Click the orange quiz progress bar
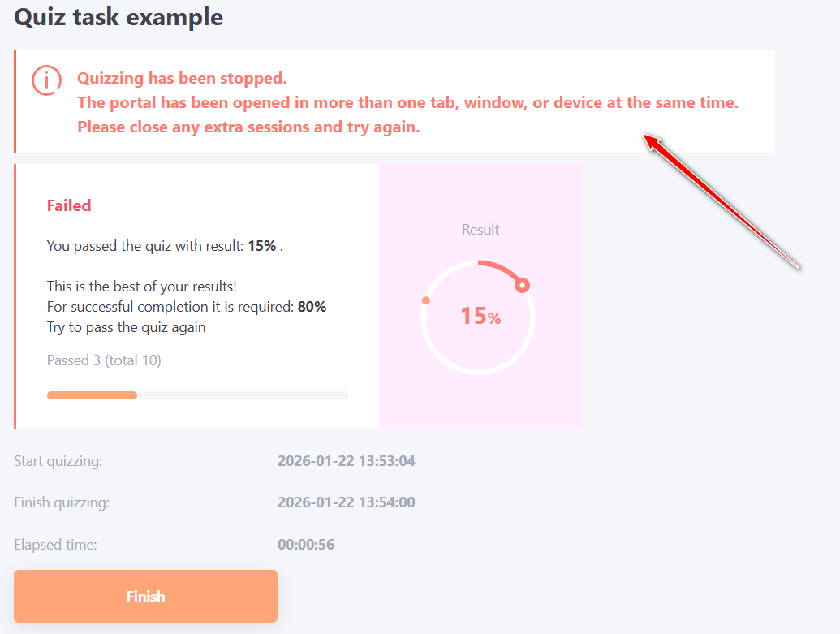 point(92,395)
